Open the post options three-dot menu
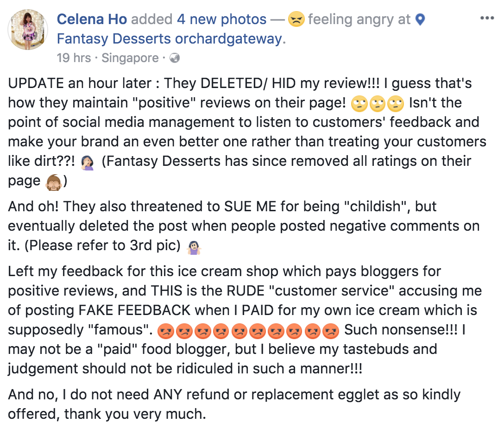Image resolution: width=504 pixels, height=429 pixels. [487, 18]
